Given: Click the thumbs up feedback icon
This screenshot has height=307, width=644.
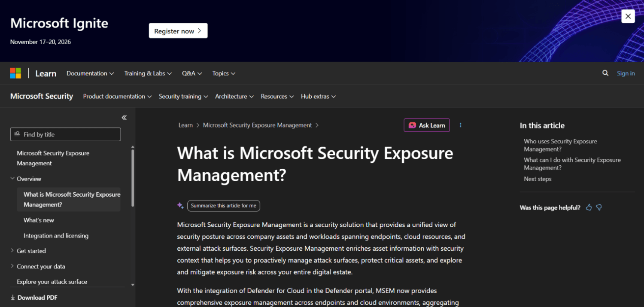Looking at the screenshot, I should point(589,207).
